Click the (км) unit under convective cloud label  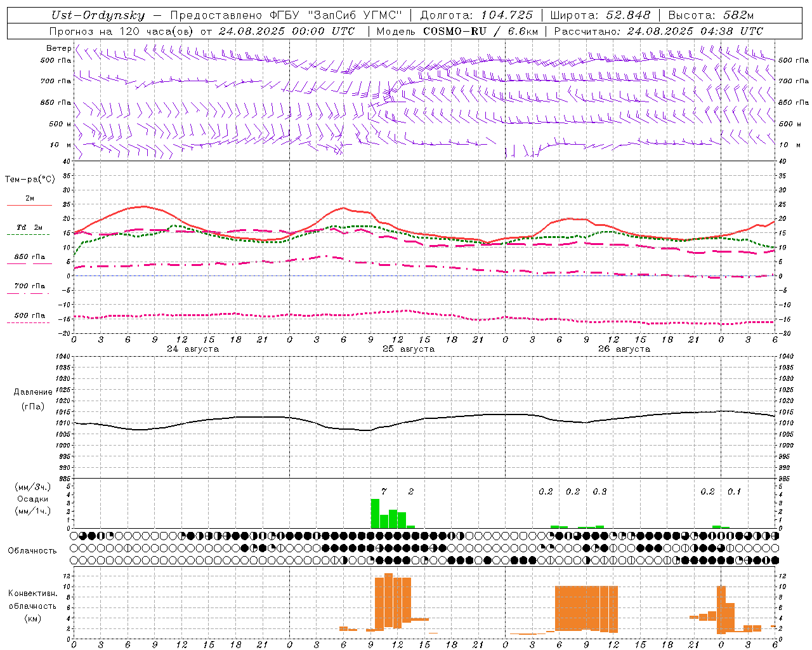pos(32,618)
